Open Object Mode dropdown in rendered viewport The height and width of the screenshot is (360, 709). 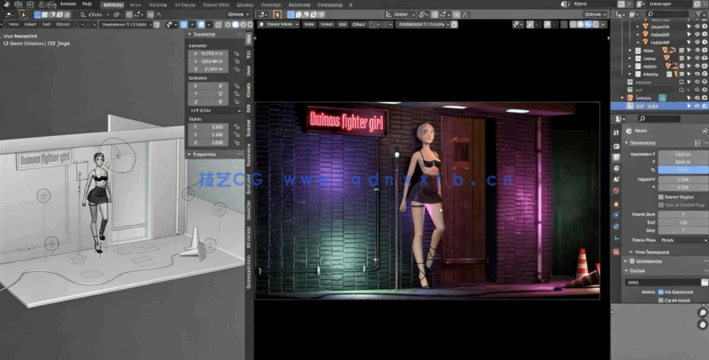click(x=279, y=24)
